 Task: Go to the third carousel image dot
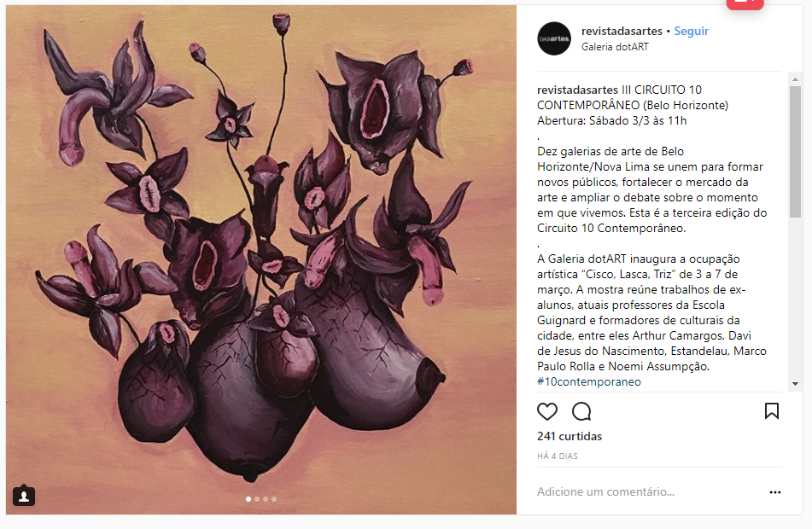point(266,499)
